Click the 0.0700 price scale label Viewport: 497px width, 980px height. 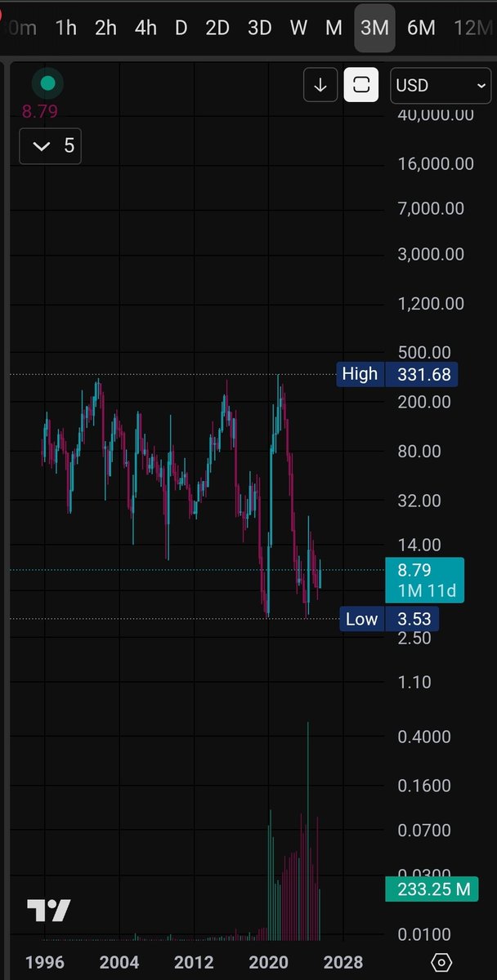[x=424, y=831]
